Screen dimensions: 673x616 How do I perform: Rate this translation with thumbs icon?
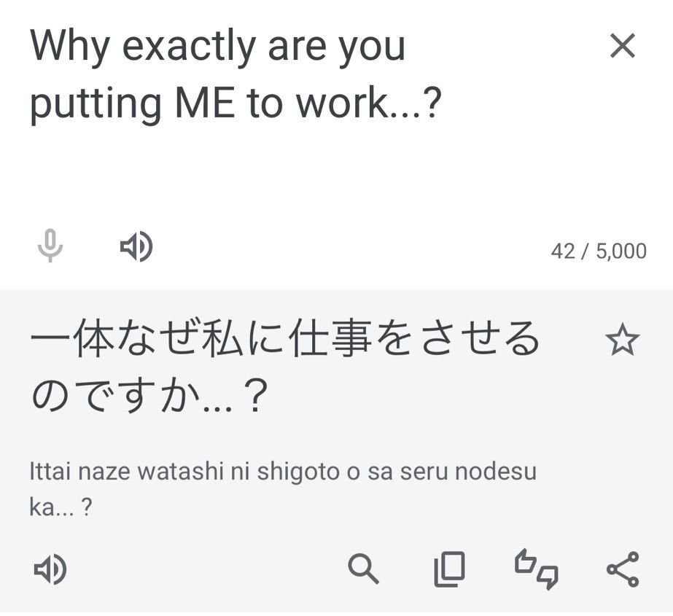pos(536,569)
